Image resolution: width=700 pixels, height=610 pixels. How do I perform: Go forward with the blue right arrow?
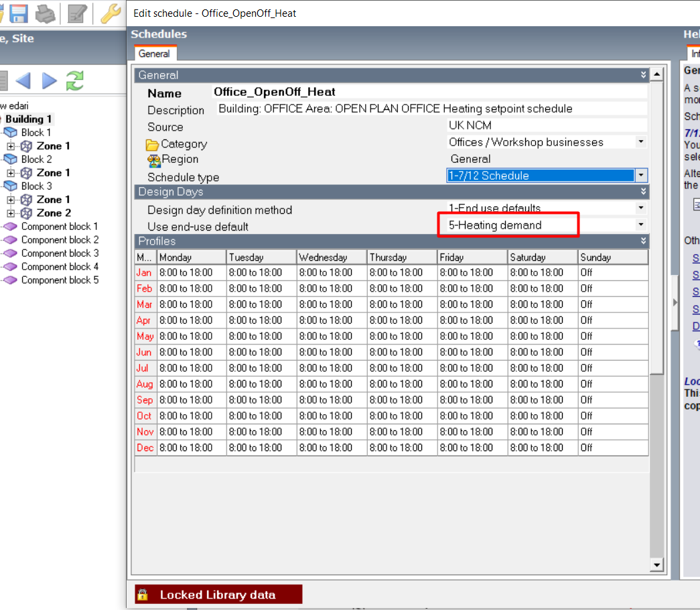point(49,81)
